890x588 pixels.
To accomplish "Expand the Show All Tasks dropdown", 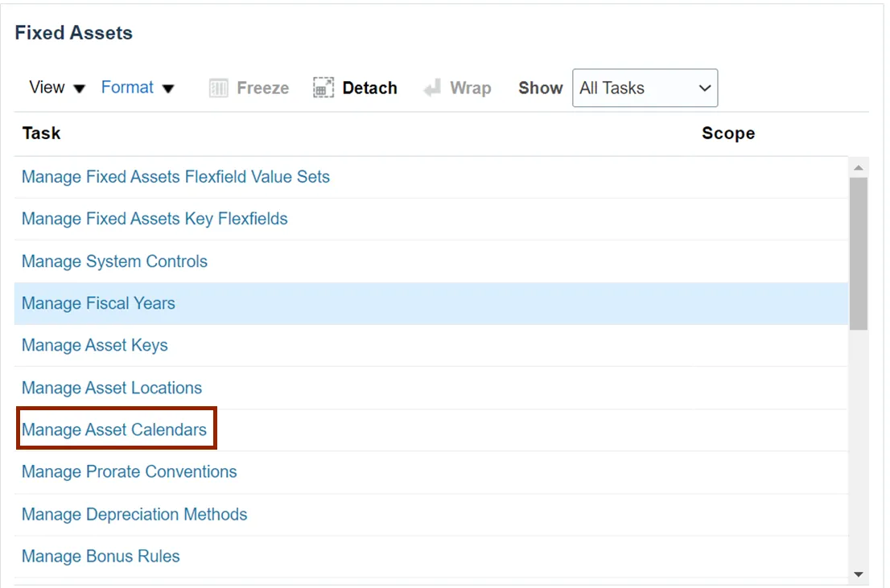I will 645,88.
